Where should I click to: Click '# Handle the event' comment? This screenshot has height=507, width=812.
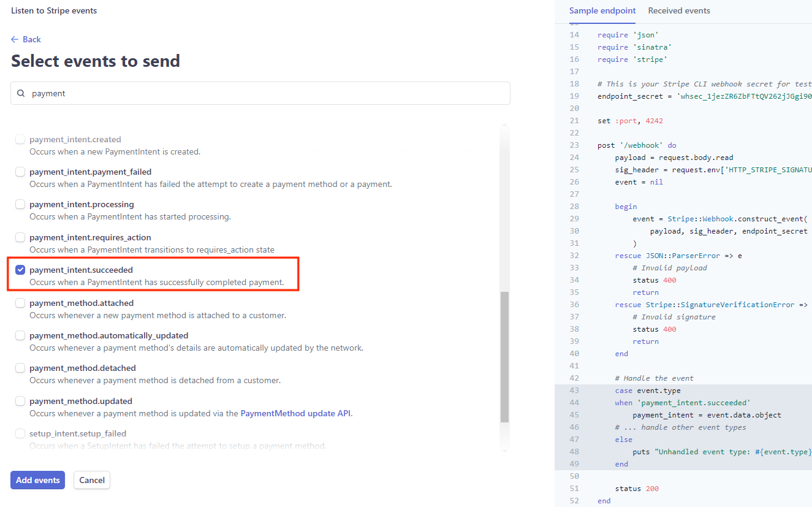tap(655, 378)
